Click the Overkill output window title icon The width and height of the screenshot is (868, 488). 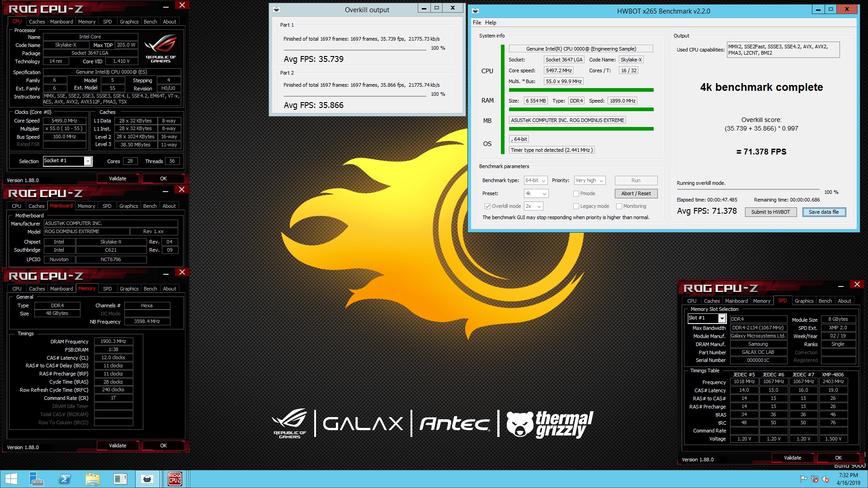pyautogui.click(x=277, y=9)
